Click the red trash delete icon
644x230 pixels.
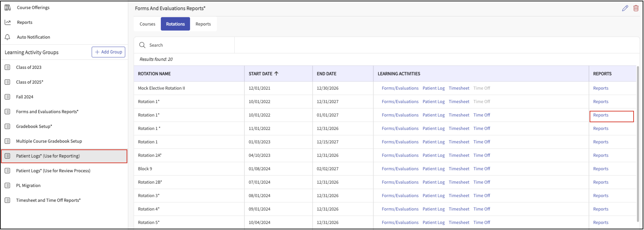click(636, 8)
